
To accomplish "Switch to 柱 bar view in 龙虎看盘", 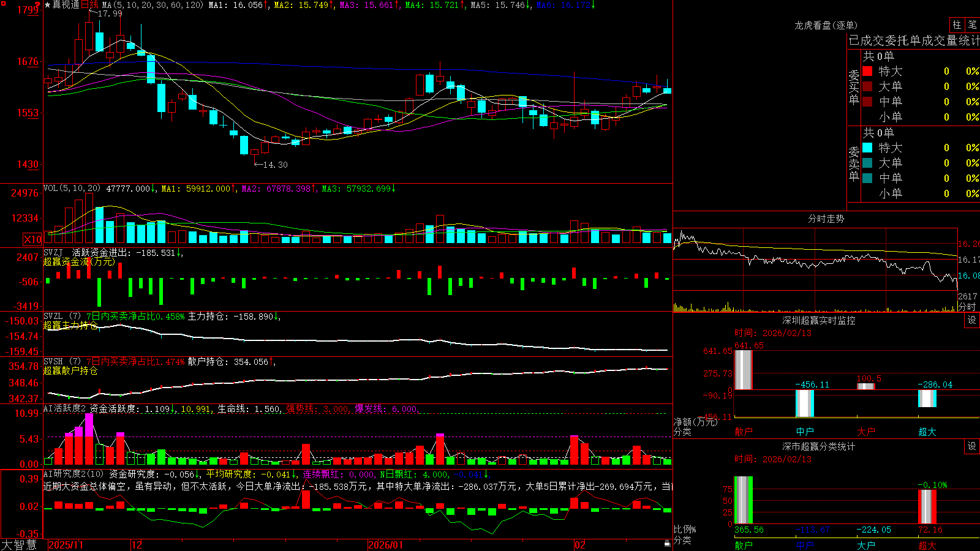I will click(957, 24).
